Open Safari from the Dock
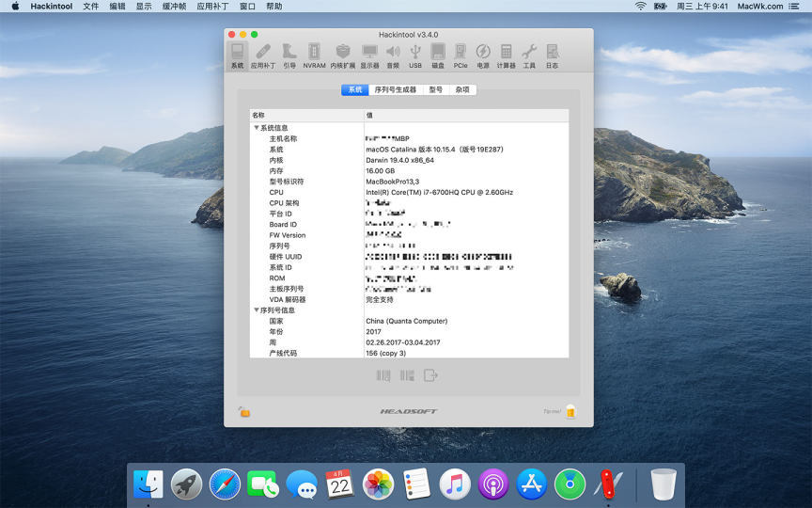The image size is (812, 508). pos(226,484)
